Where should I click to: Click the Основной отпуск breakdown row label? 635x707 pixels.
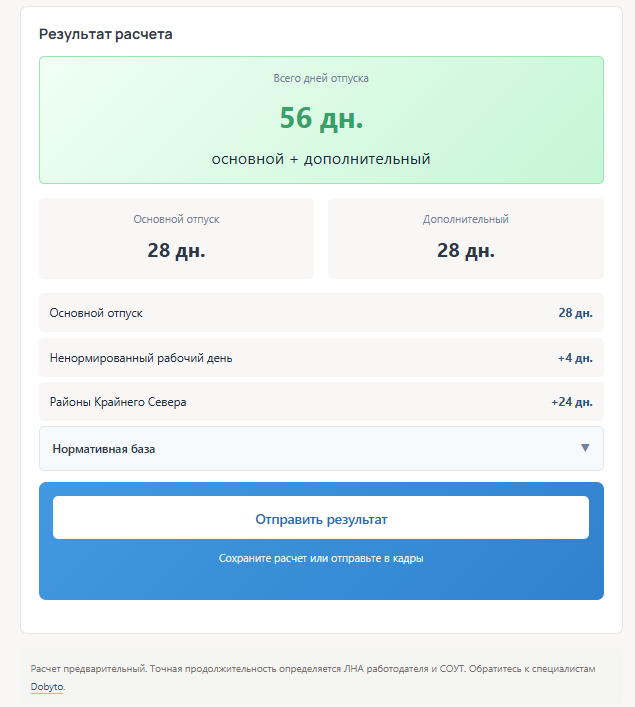click(96, 313)
